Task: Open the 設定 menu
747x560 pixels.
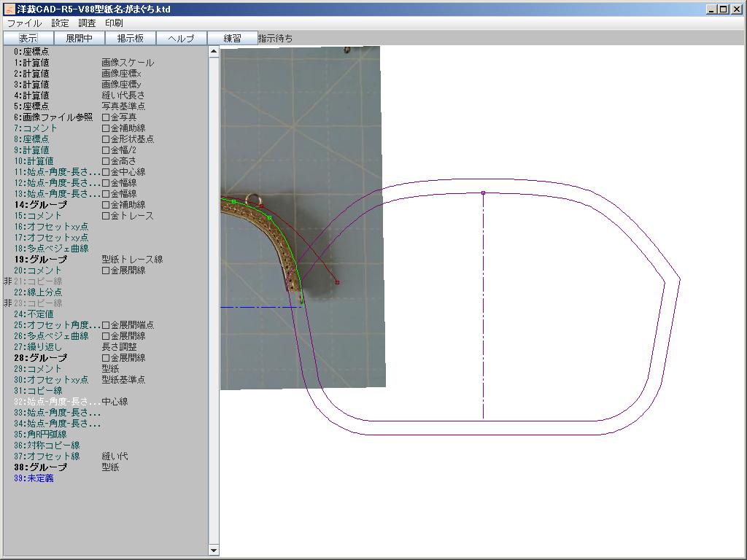Action: (60, 23)
